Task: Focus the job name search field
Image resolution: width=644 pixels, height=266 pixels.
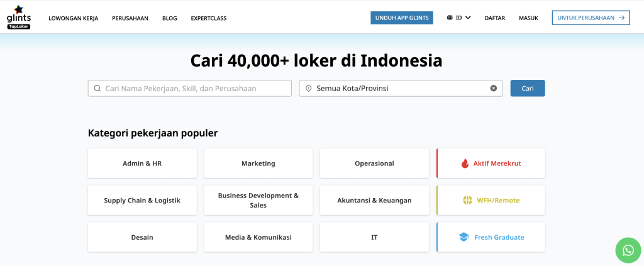Action: [195, 89]
